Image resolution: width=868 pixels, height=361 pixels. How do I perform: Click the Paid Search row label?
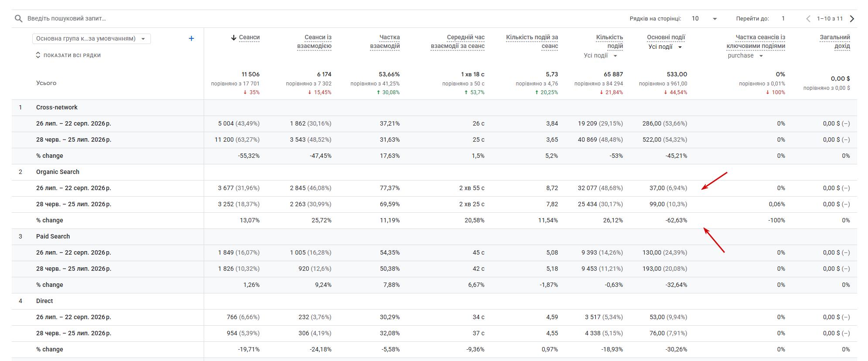tap(53, 236)
